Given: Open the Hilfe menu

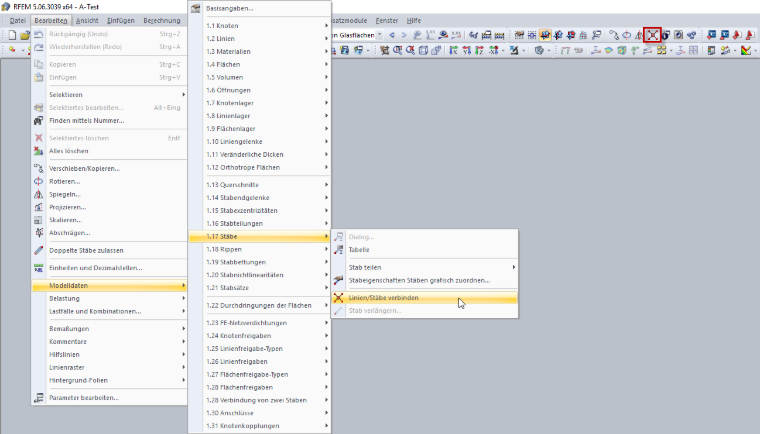Looking at the screenshot, I should (x=413, y=20).
